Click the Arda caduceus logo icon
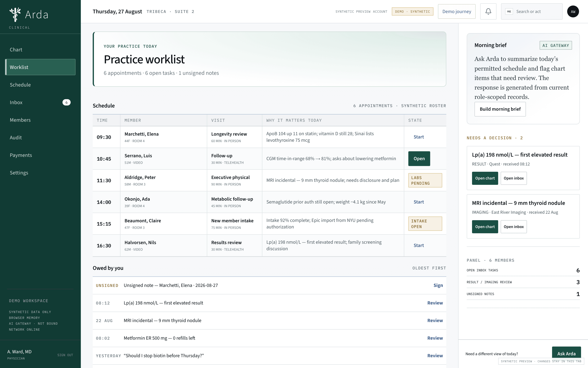This screenshot has width=588, height=368. (x=15, y=14)
